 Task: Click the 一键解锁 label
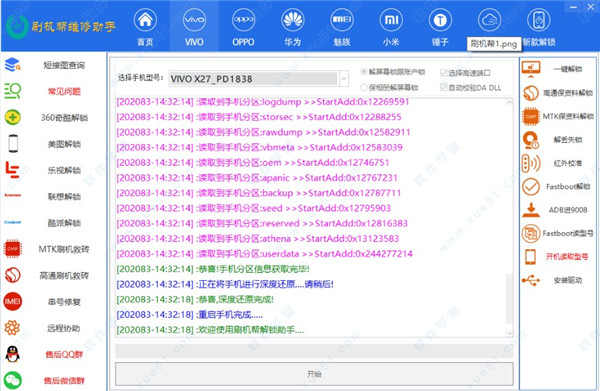coord(568,69)
